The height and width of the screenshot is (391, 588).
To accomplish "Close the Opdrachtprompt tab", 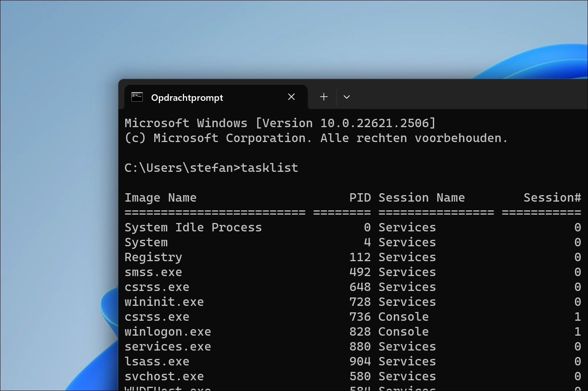I will click(x=291, y=97).
